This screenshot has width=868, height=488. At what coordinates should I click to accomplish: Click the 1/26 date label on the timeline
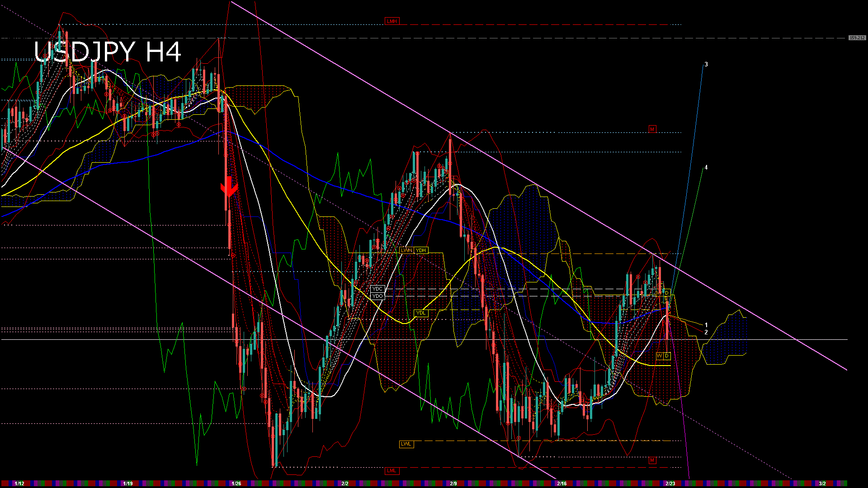pyautogui.click(x=237, y=483)
